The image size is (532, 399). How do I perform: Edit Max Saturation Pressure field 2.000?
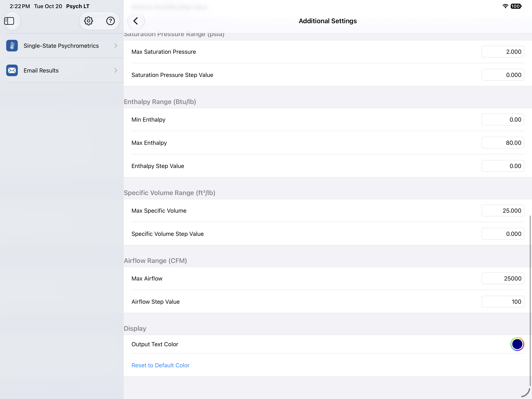click(x=503, y=52)
